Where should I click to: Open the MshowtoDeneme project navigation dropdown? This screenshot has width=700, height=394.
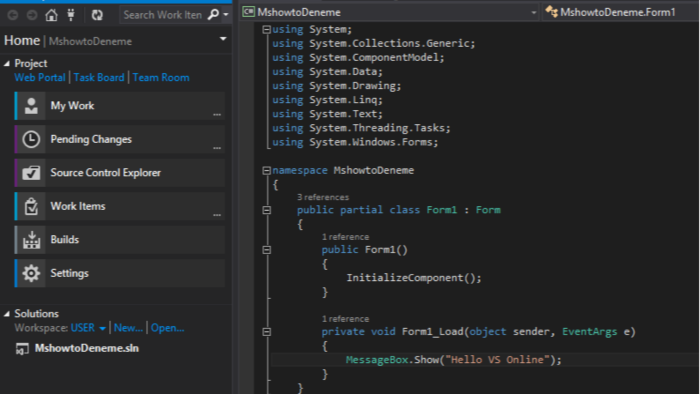[533, 12]
